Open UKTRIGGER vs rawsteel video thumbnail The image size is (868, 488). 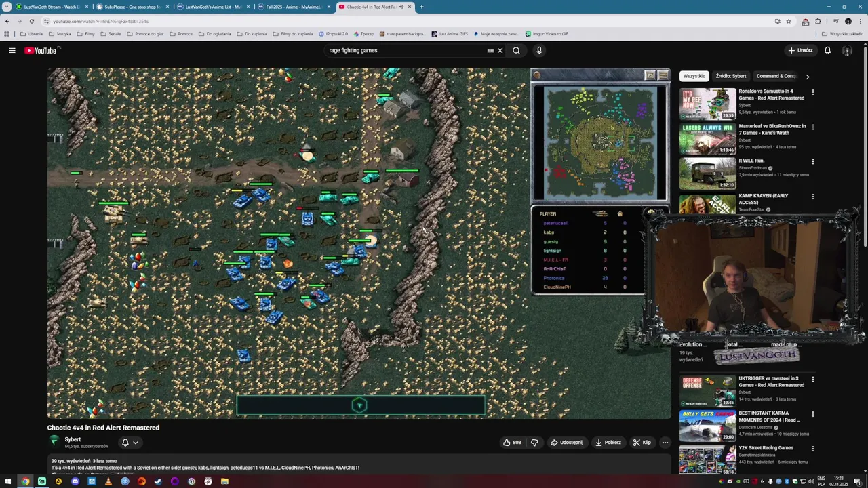click(707, 390)
